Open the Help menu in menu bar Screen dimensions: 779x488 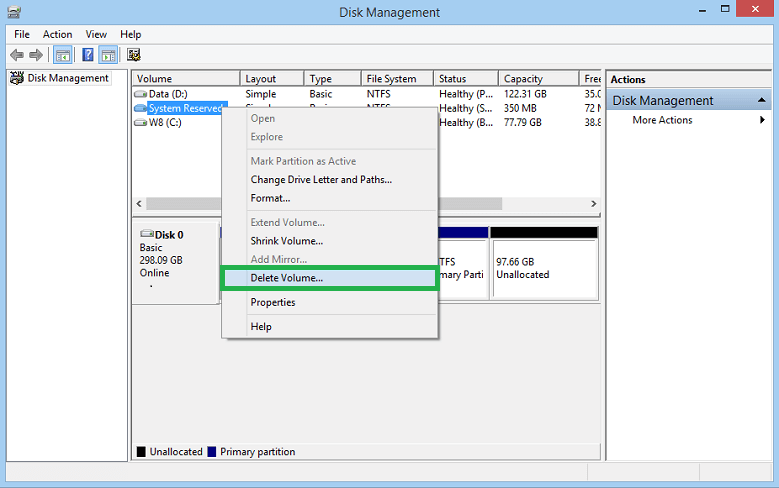[131, 34]
